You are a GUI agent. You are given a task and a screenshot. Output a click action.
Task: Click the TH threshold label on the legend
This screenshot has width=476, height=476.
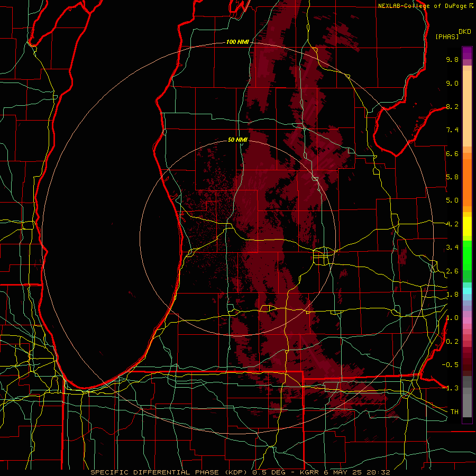tap(454, 412)
